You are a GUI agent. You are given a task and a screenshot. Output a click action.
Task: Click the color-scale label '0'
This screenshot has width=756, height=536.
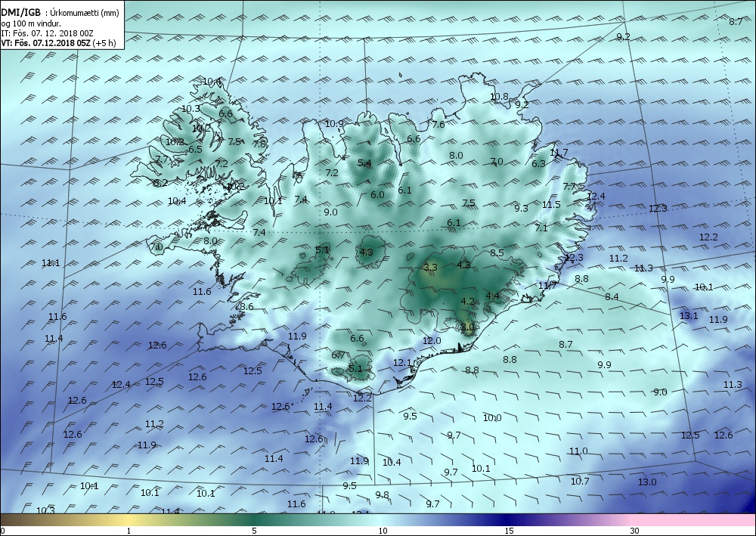(2, 531)
